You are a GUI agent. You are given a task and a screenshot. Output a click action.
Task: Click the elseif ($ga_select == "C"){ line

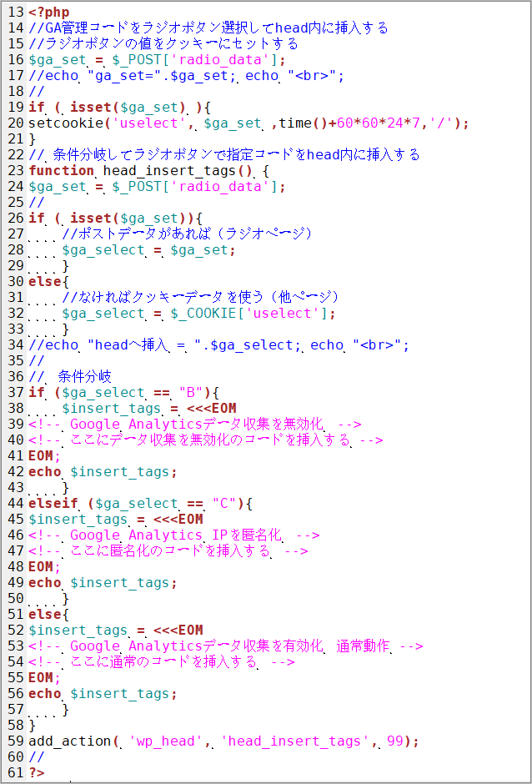click(x=141, y=504)
